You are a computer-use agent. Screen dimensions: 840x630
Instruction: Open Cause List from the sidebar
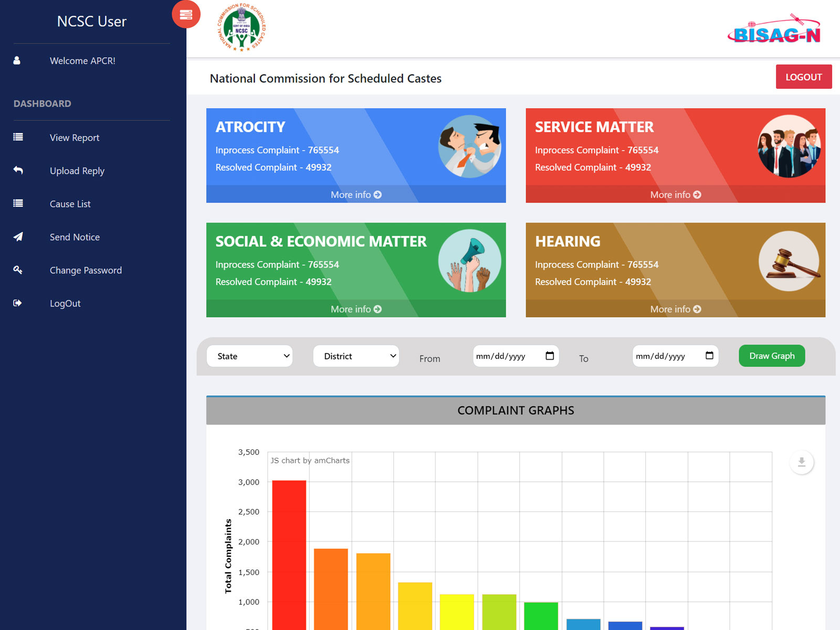[70, 204]
